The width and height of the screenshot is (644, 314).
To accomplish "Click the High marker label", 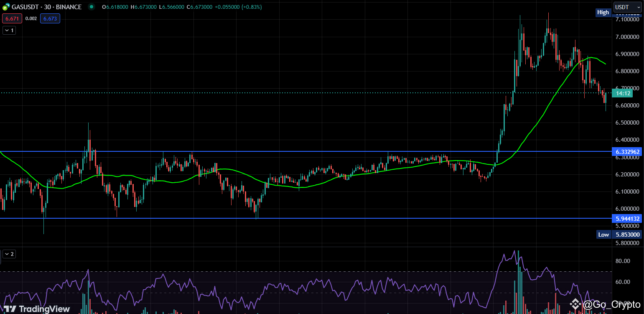I will (603, 13).
